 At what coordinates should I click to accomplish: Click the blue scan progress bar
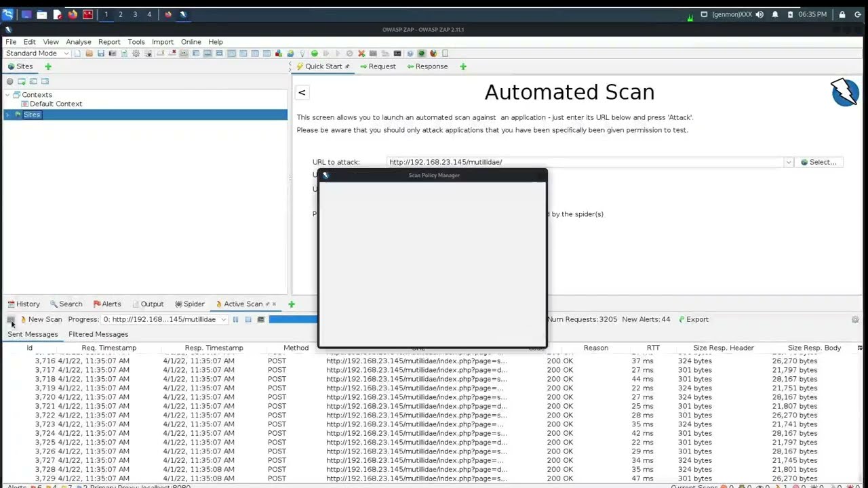293,319
